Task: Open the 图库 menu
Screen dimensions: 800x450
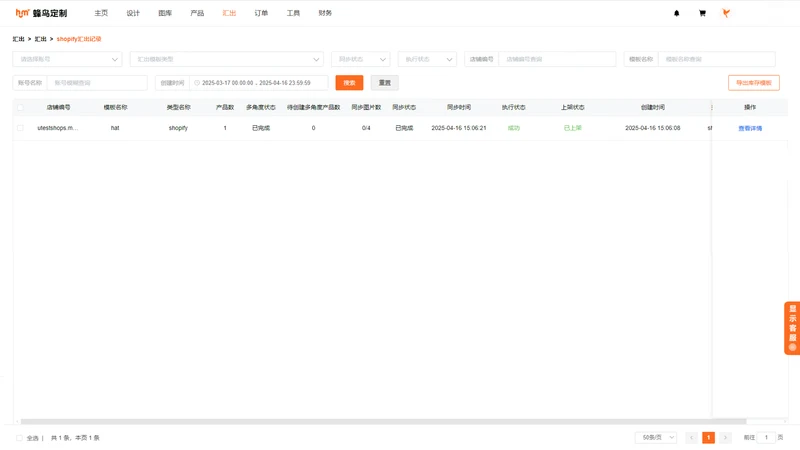Action: click(165, 13)
